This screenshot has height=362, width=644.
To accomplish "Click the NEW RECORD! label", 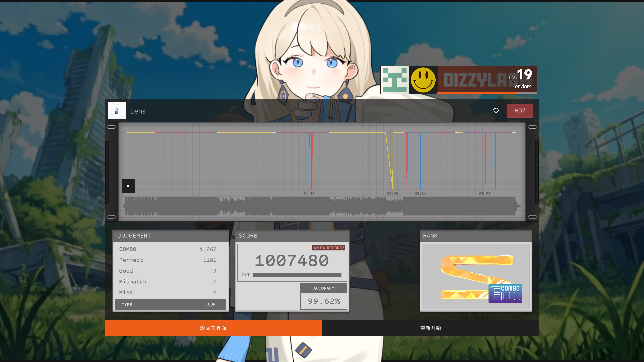I will click(x=329, y=248).
